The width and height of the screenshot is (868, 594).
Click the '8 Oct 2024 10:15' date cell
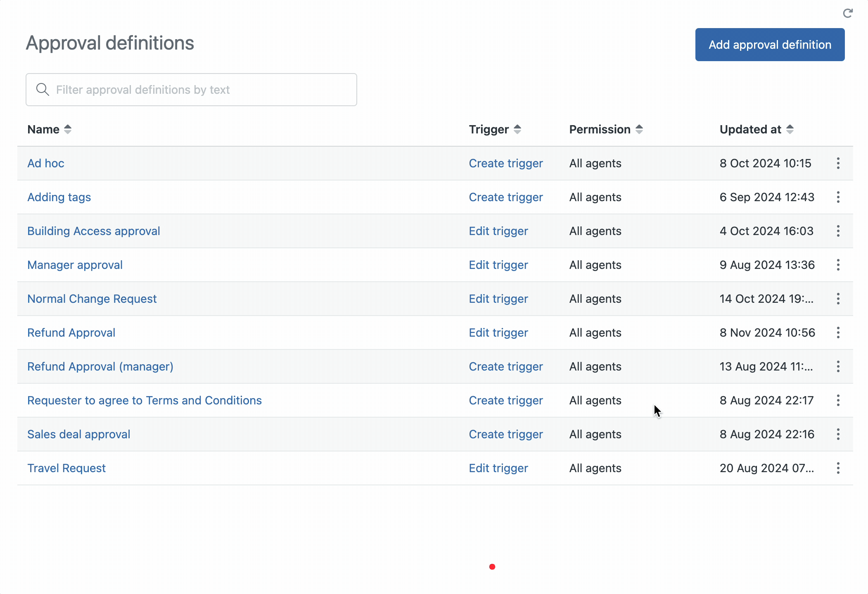coord(765,163)
